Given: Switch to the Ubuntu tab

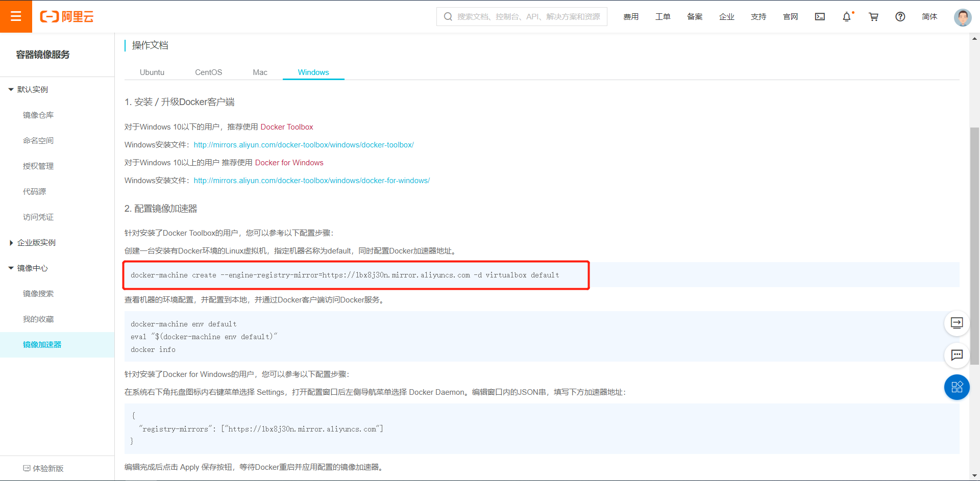Looking at the screenshot, I should 152,72.
